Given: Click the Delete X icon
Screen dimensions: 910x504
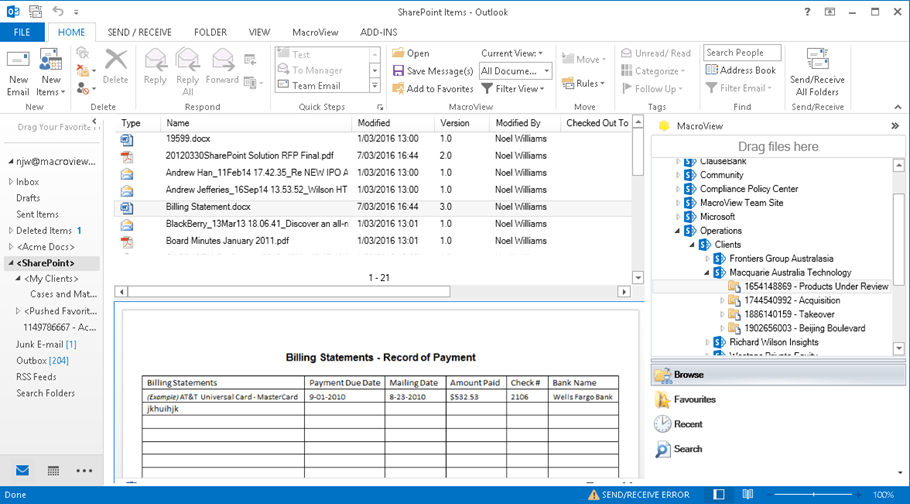Looking at the screenshot, I should [x=115, y=60].
